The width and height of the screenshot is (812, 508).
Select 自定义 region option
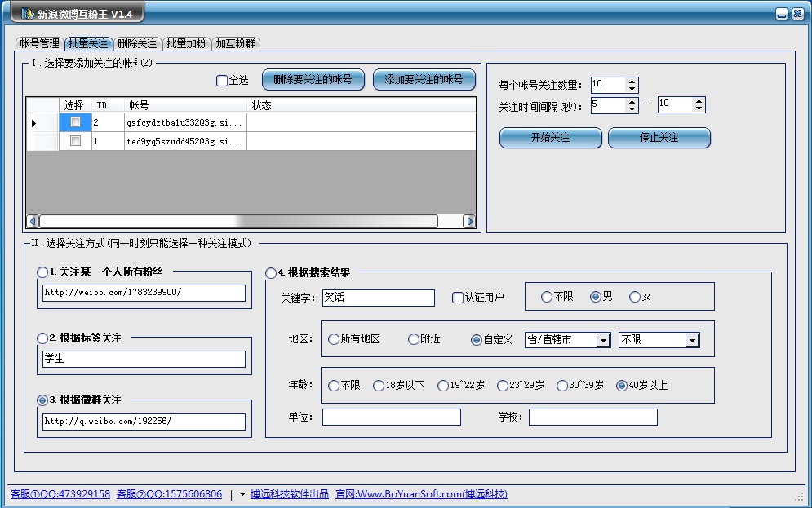coord(476,340)
